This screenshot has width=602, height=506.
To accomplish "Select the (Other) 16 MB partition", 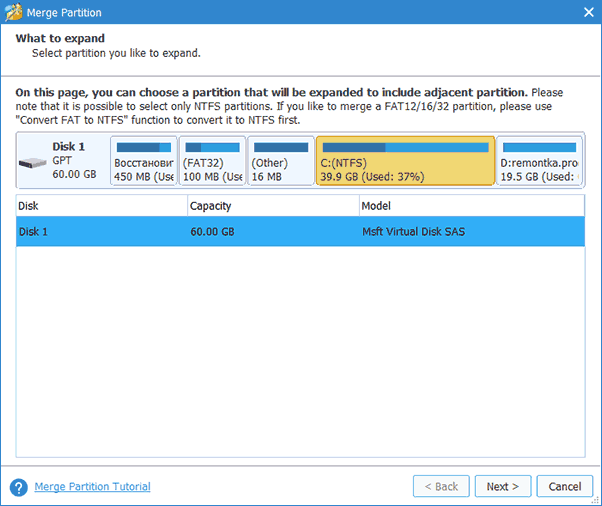I will (281, 161).
